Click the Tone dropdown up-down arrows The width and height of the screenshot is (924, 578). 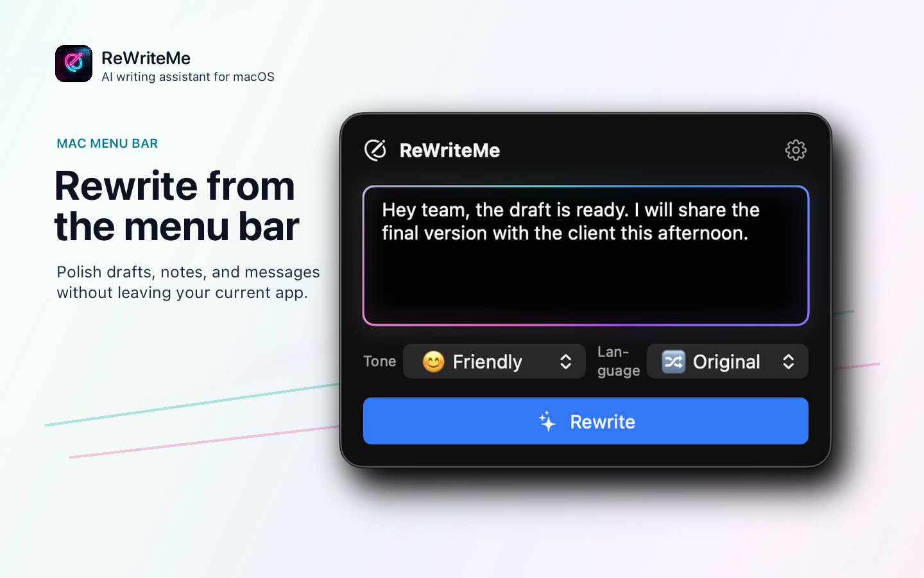565,362
